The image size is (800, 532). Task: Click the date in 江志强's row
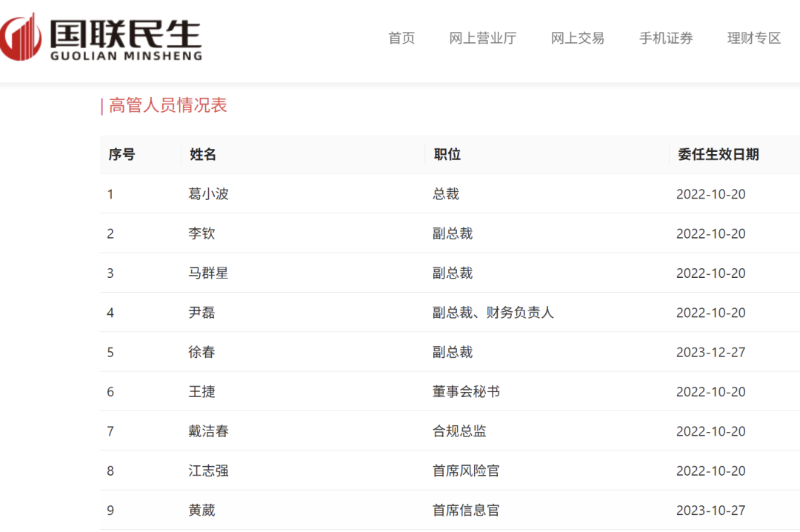pos(710,471)
